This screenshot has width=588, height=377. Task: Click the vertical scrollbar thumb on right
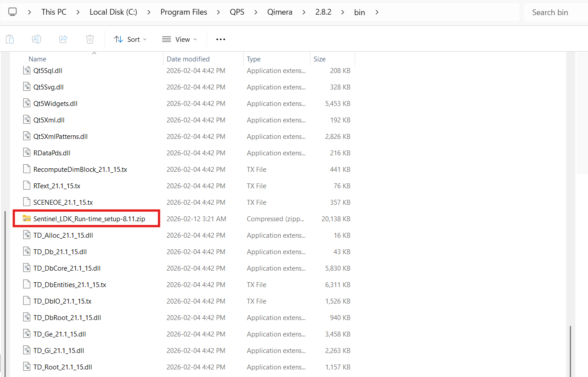[x=570, y=349]
